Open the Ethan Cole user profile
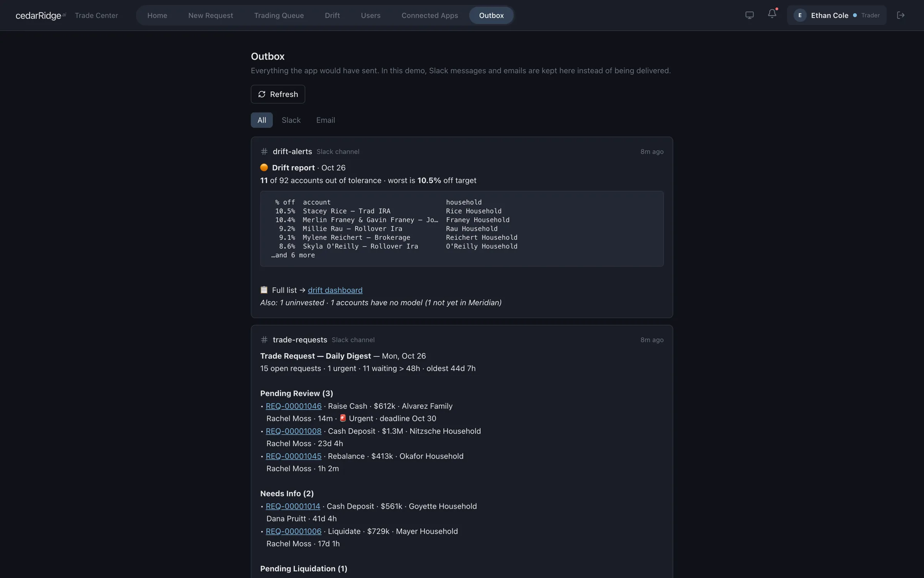The height and width of the screenshot is (578, 924). (x=837, y=15)
